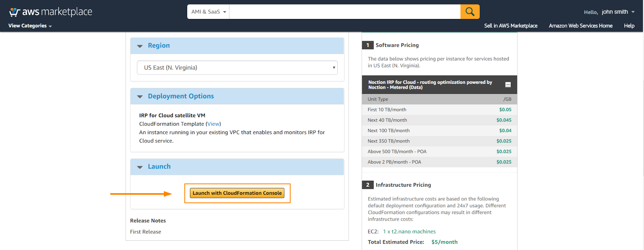Click Launch with CloudFormation Console button

coord(237,193)
